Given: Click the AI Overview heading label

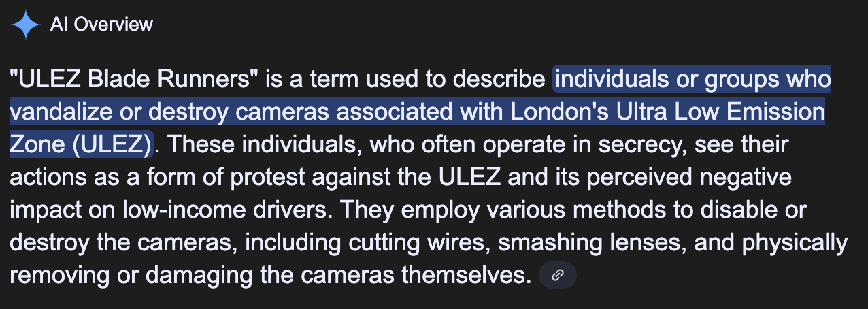Looking at the screenshot, I should (101, 25).
